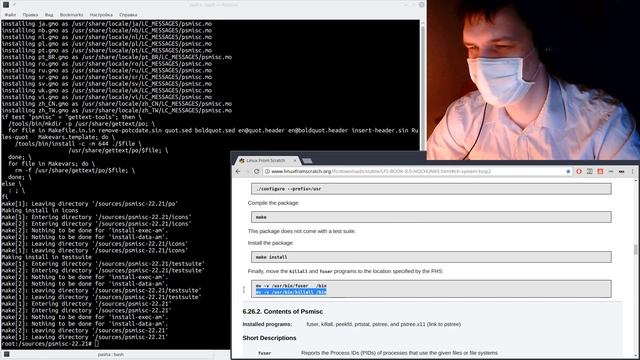
Task: Click the 'make' command code box
Action: 431,217
